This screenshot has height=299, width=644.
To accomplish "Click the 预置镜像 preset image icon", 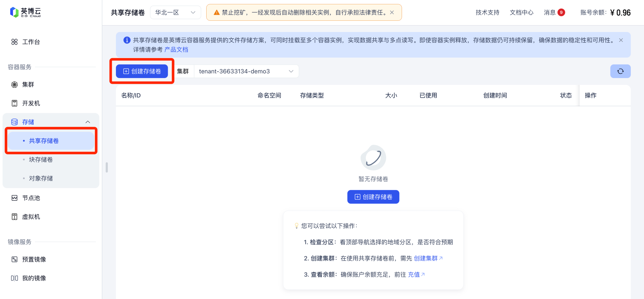I will point(14,259).
